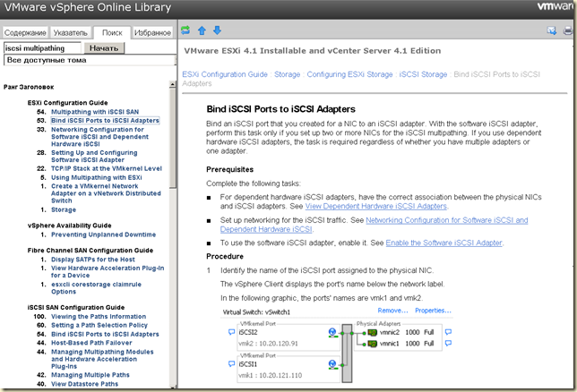Image resolution: width=577 pixels, height=392 pixels.
Task: Click Fibre Channel SAN Configuration Guide heading
Action: pyautogui.click(x=90, y=251)
